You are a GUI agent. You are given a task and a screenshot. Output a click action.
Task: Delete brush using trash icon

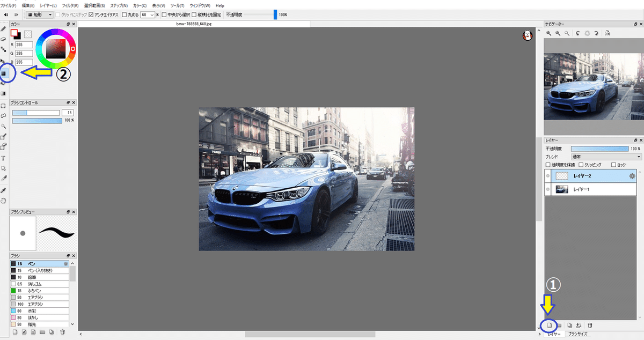(x=62, y=332)
